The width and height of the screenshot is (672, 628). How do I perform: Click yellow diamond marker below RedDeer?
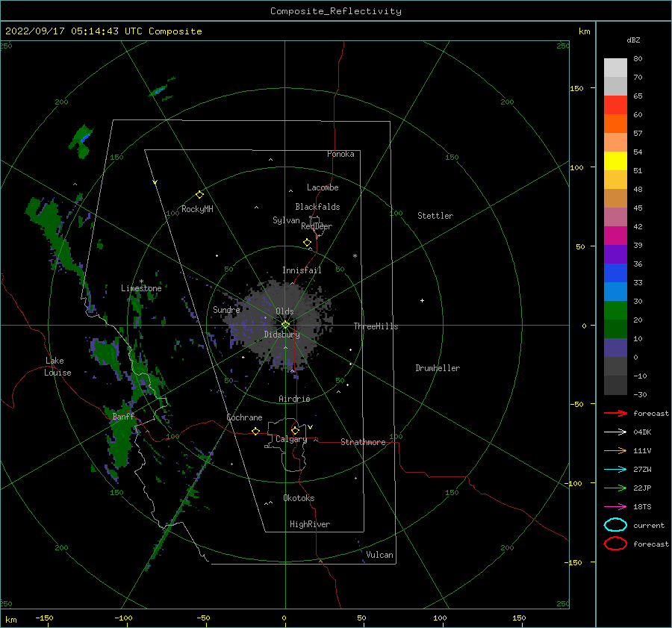click(x=307, y=243)
